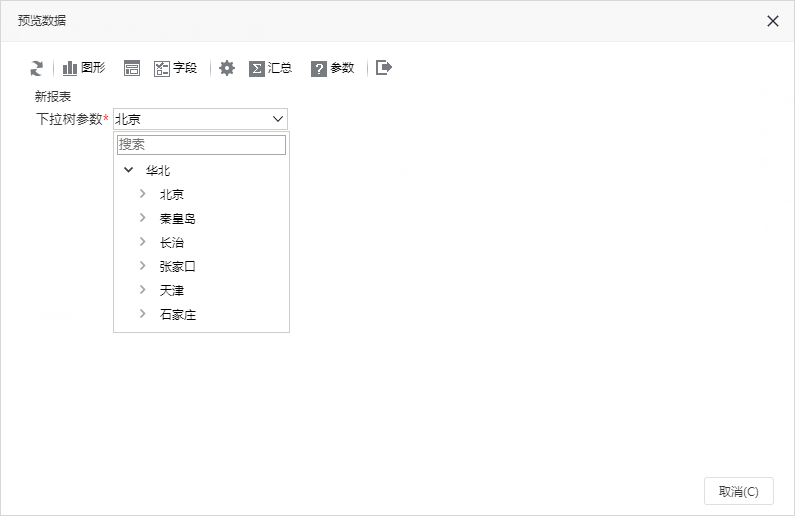Expand the 长治 tree node
Screen dimensions: 795x516
point(142,242)
